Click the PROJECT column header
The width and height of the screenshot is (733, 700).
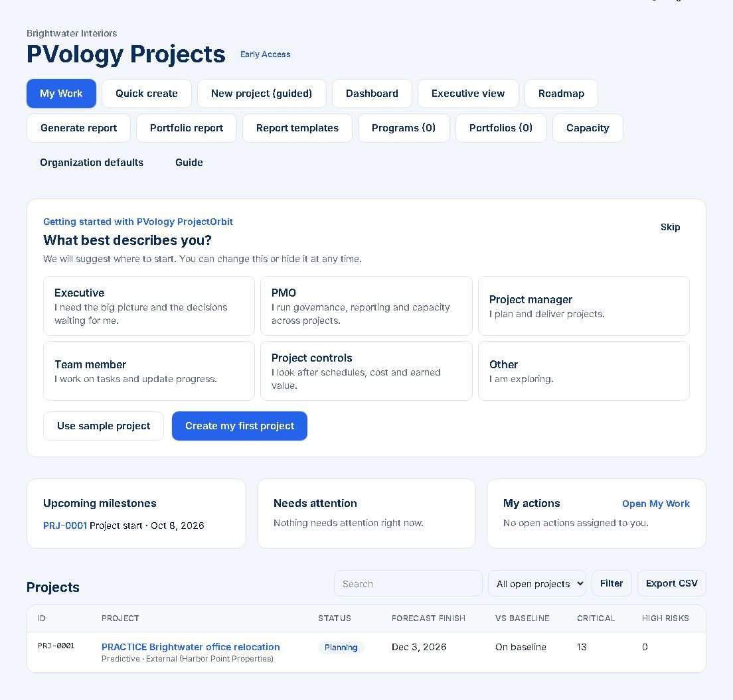tap(120, 618)
